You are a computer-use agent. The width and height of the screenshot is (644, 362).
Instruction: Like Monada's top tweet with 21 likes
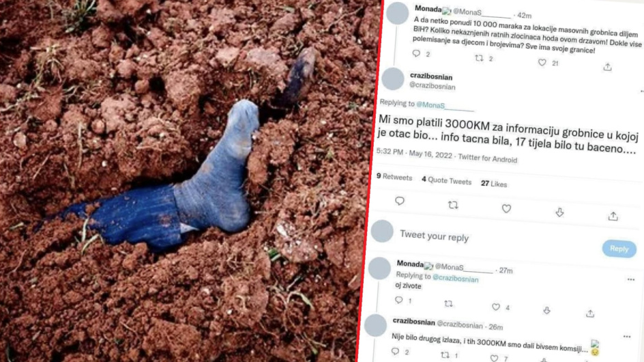click(x=542, y=63)
